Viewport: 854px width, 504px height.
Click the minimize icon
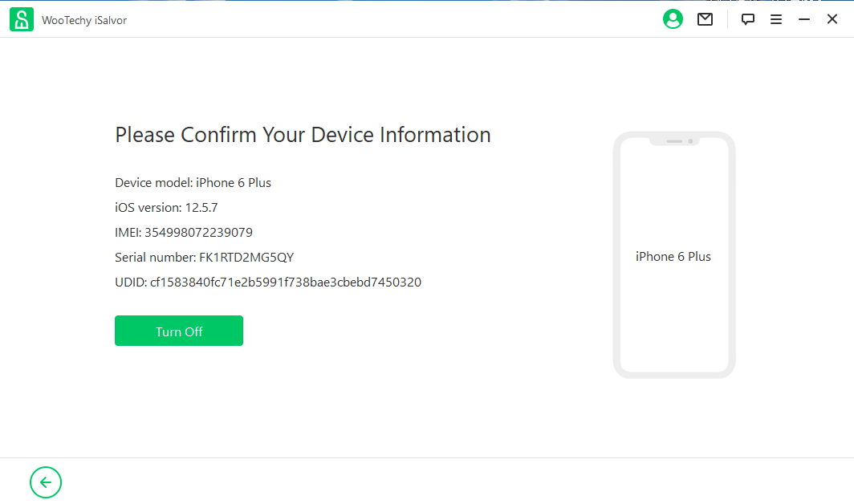tap(804, 18)
